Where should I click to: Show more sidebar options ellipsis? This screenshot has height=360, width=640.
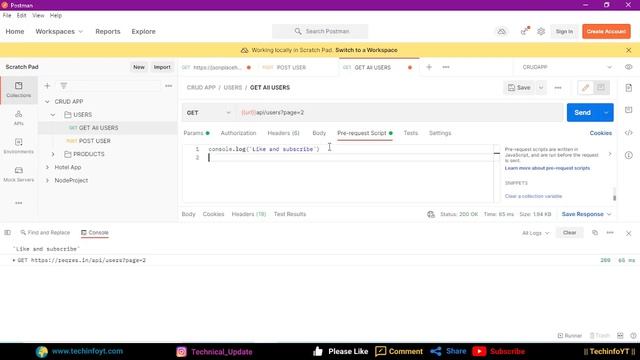(19, 203)
